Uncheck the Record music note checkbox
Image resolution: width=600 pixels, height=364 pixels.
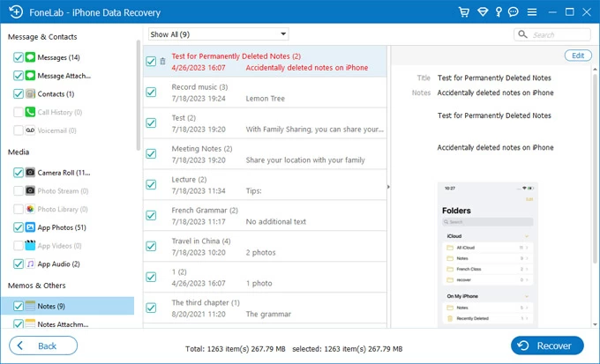[151, 93]
